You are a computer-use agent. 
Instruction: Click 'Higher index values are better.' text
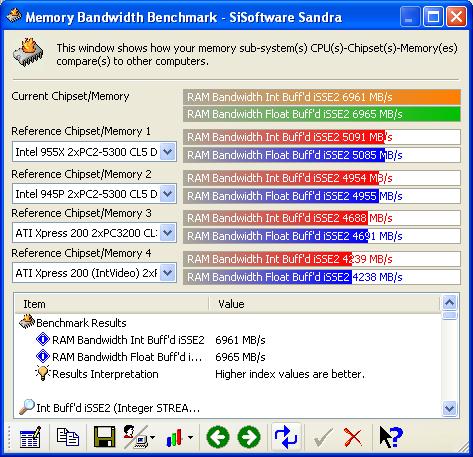(x=290, y=374)
